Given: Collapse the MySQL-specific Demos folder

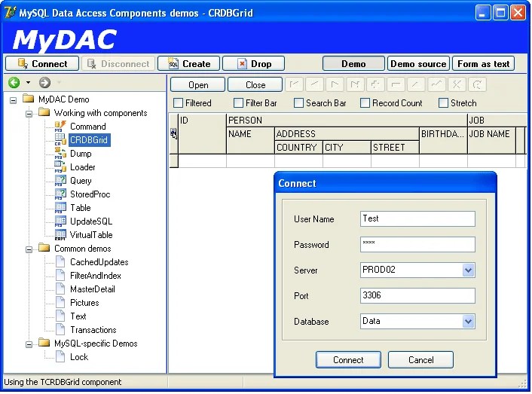Looking at the screenshot, I should [x=29, y=344].
